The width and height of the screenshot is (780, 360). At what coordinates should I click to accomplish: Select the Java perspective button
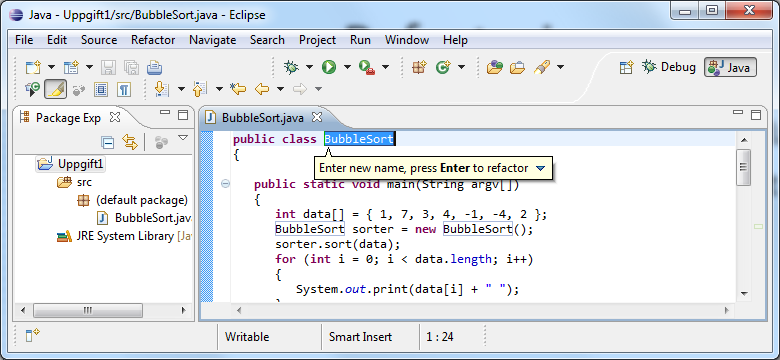point(730,67)
